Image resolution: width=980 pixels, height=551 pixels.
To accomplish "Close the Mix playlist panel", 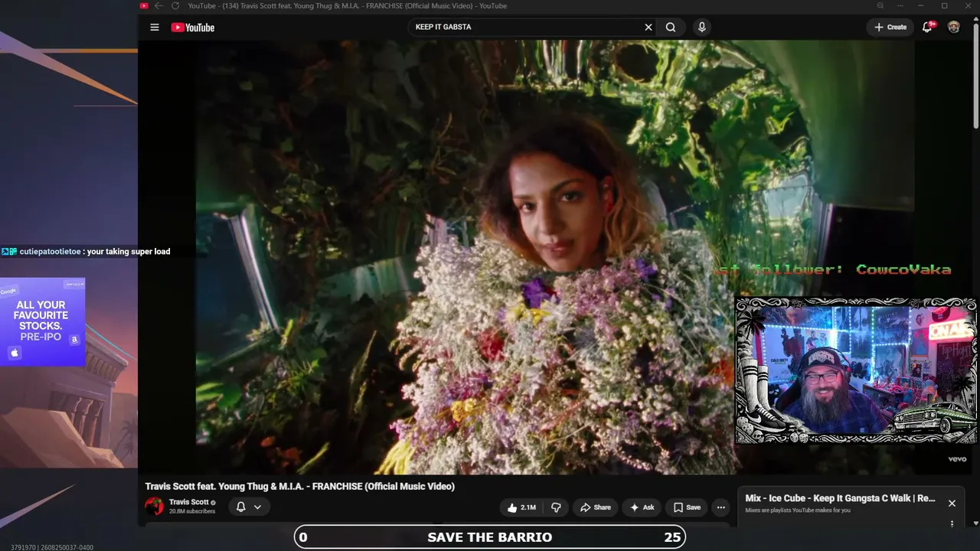I will [952, 503].
